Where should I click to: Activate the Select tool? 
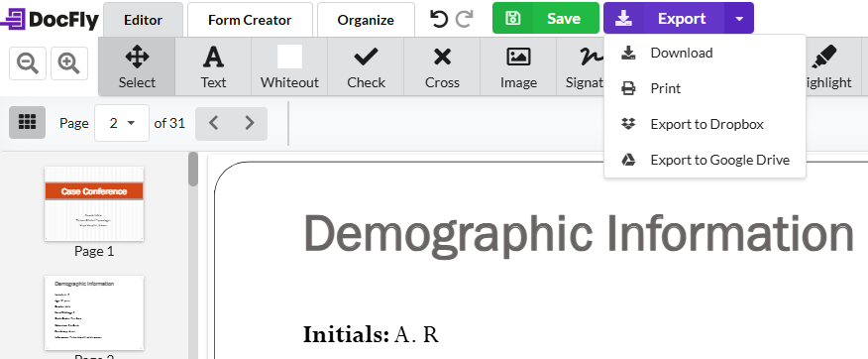pos(137,67)
